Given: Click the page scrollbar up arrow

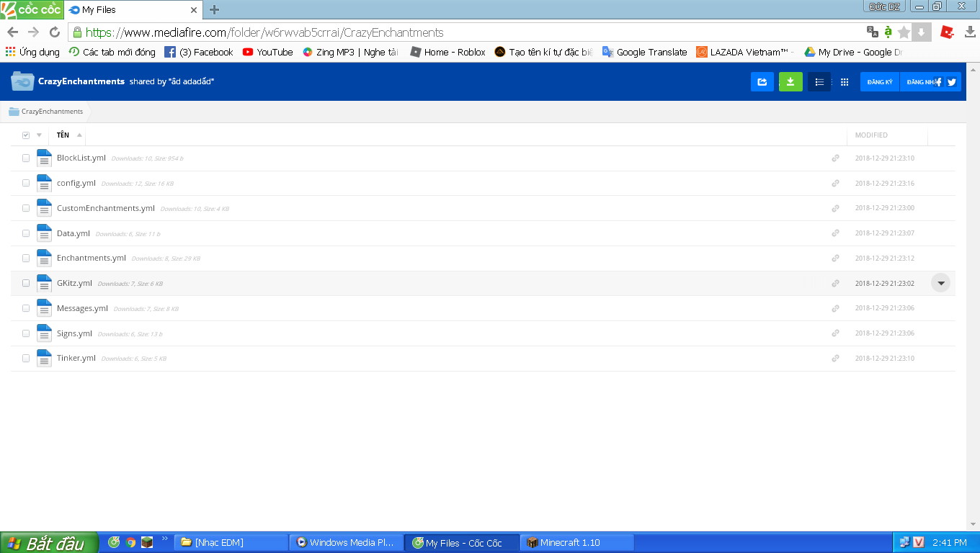Looking at the screenshot, I should [x=973, y=69].
